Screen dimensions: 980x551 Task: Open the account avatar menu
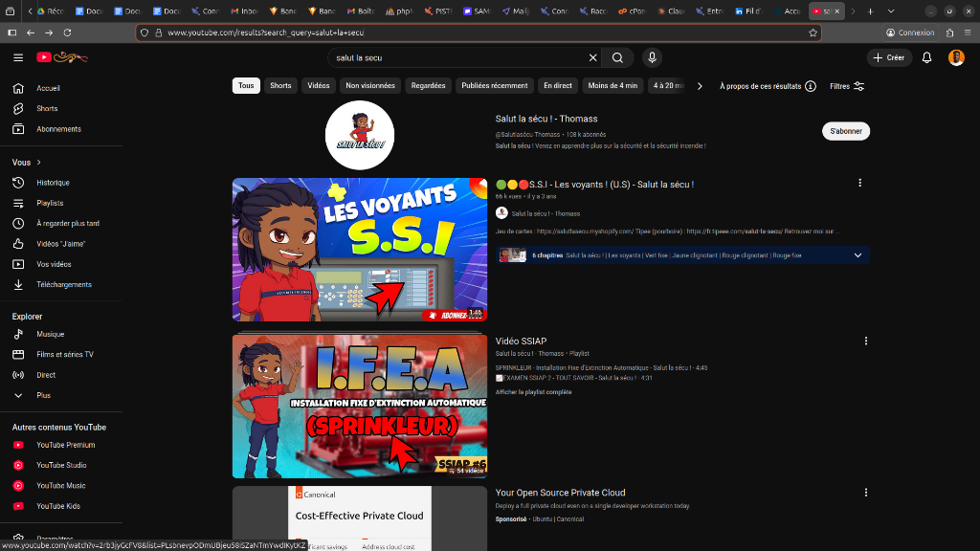click(956, 57)
